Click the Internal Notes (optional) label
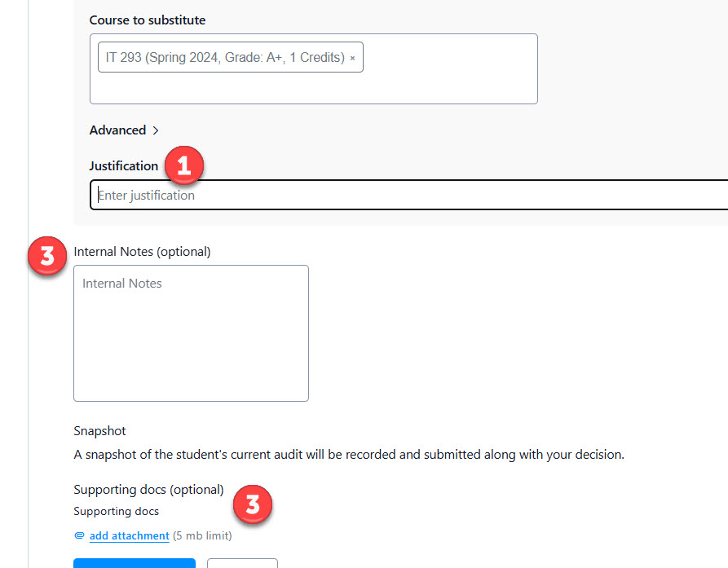This screenshot has height=568, width=728. click(x=142, y=252)
